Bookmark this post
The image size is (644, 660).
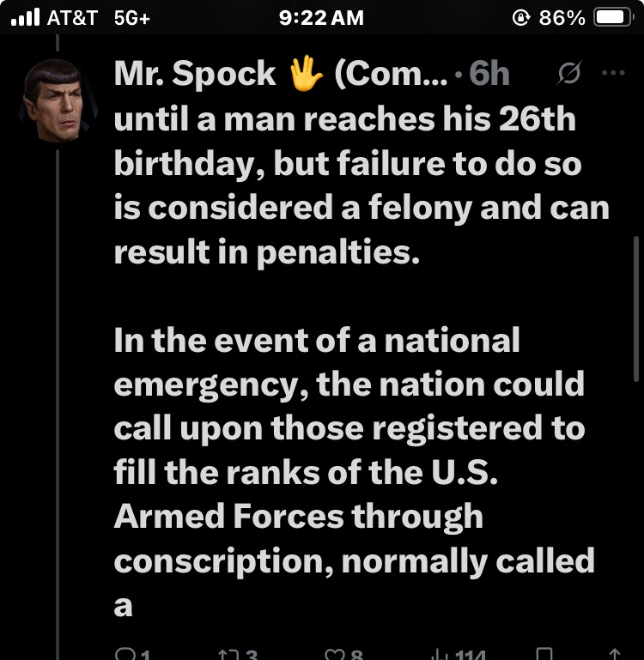click(x=544, y=656)
